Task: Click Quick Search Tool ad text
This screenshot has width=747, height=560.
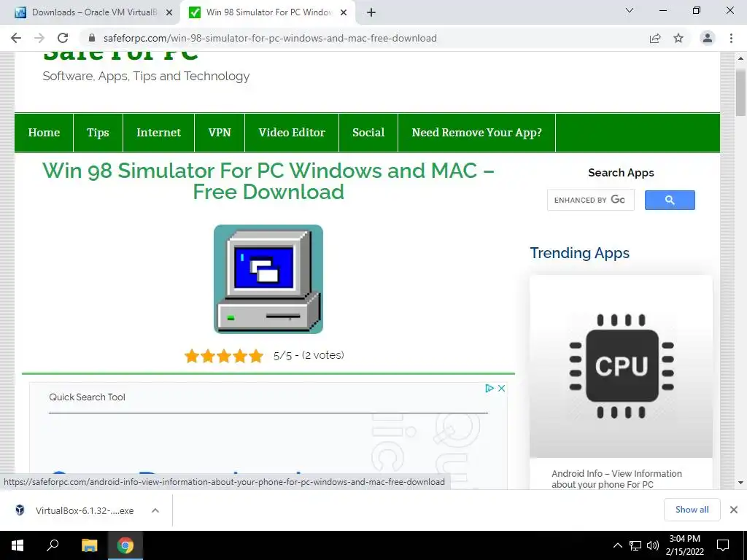Action: [x=88, y=397]
